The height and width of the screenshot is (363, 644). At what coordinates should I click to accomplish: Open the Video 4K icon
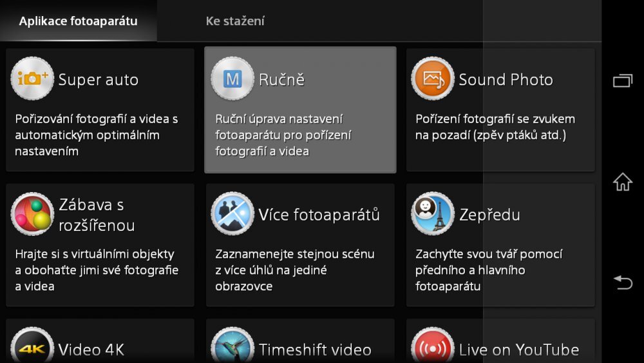point(32,348)
